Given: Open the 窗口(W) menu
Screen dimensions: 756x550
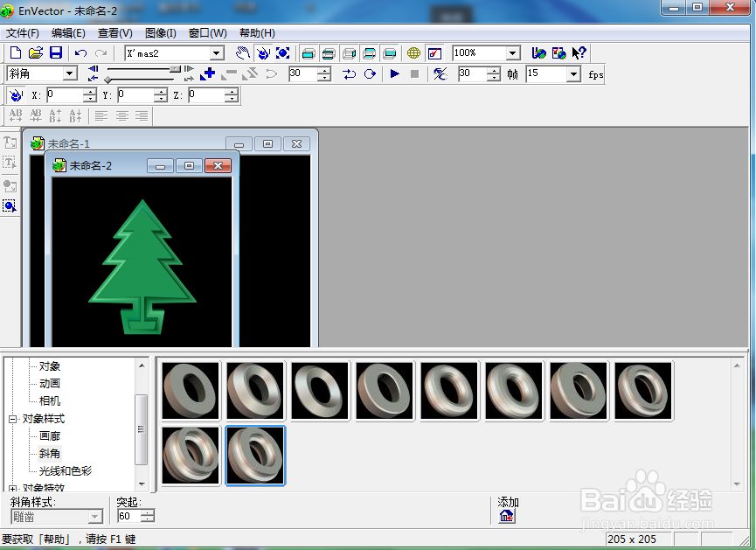Looking at the screenshot, I should pyautogui.click(x=208, y=33).
